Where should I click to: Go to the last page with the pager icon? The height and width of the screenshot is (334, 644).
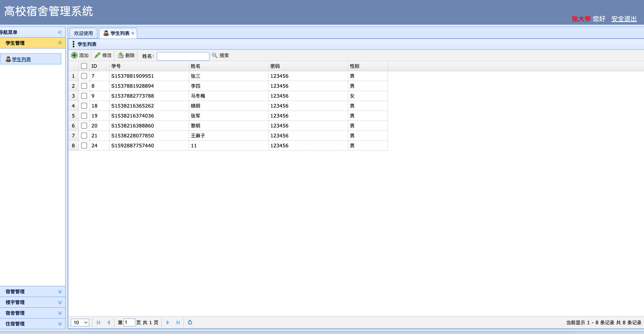tap(178, 322)
